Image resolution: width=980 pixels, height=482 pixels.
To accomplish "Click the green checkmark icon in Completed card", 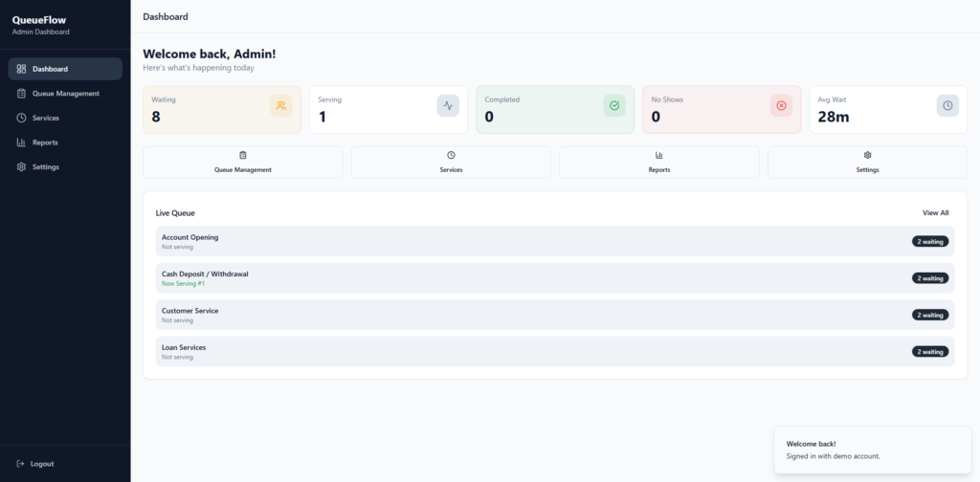I will click(x=614, y=105).
